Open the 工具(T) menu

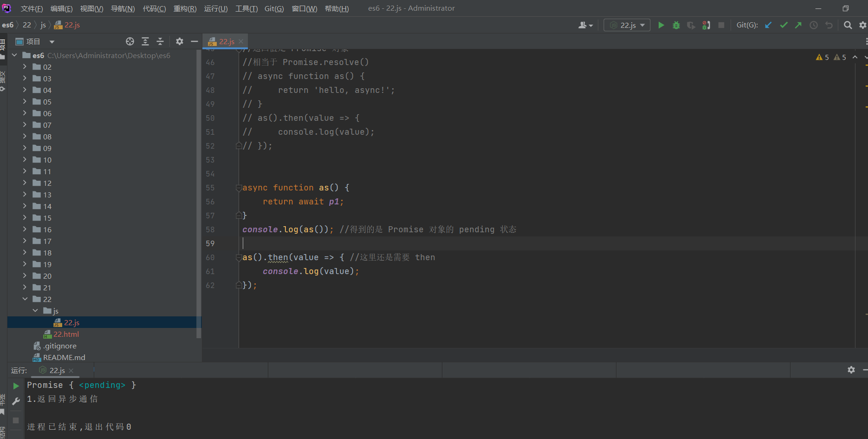point(246,8)
